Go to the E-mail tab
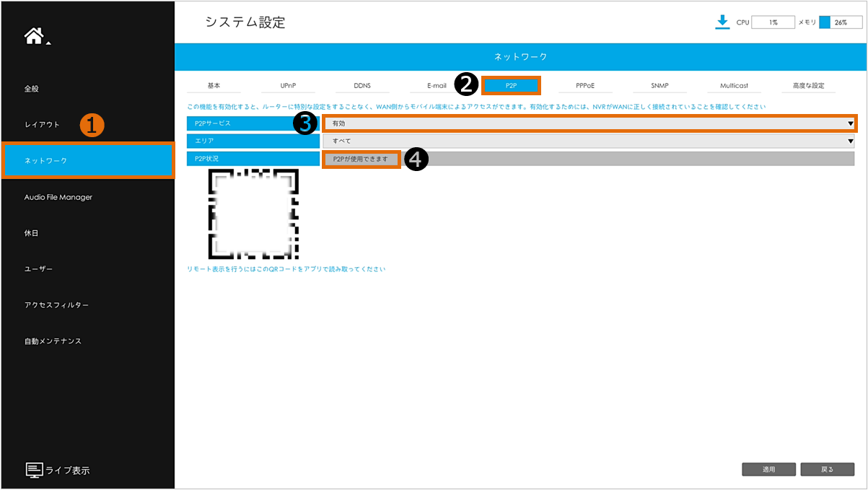Screen dimensions: 868x490 [x=437, y=86]
